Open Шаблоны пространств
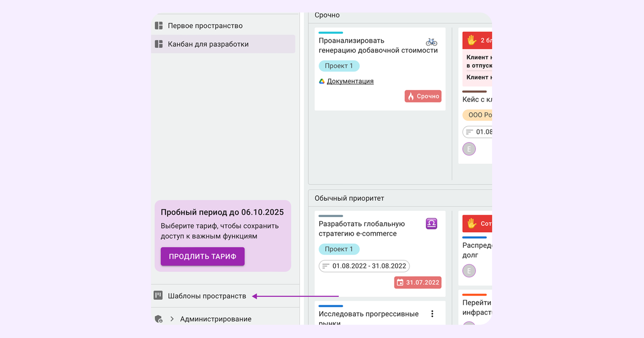This screenshot has height=338, width=644. 207,295
